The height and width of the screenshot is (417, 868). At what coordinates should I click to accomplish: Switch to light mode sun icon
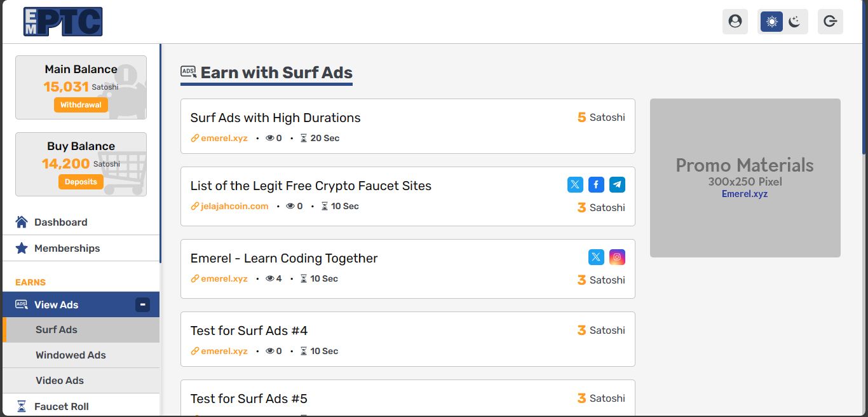[771, 22]
